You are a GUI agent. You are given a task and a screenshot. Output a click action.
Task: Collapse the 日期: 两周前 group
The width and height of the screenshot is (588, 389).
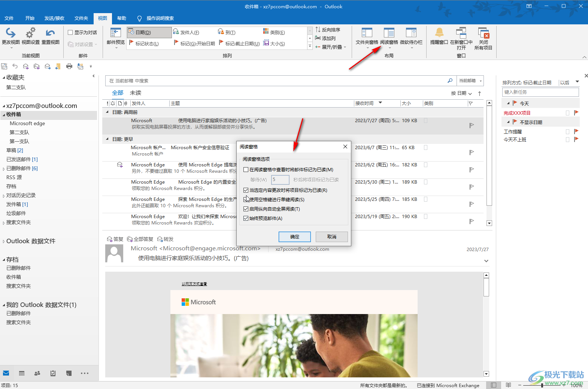click(107, 112)
